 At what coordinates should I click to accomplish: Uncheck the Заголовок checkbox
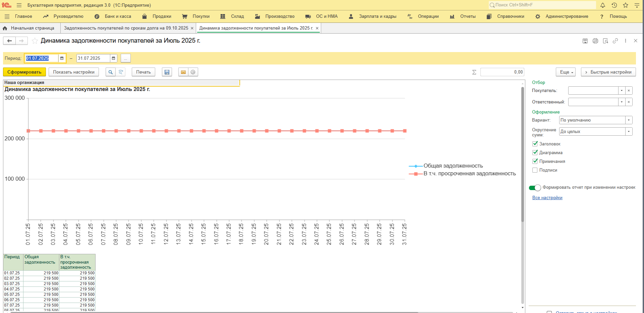535,144
